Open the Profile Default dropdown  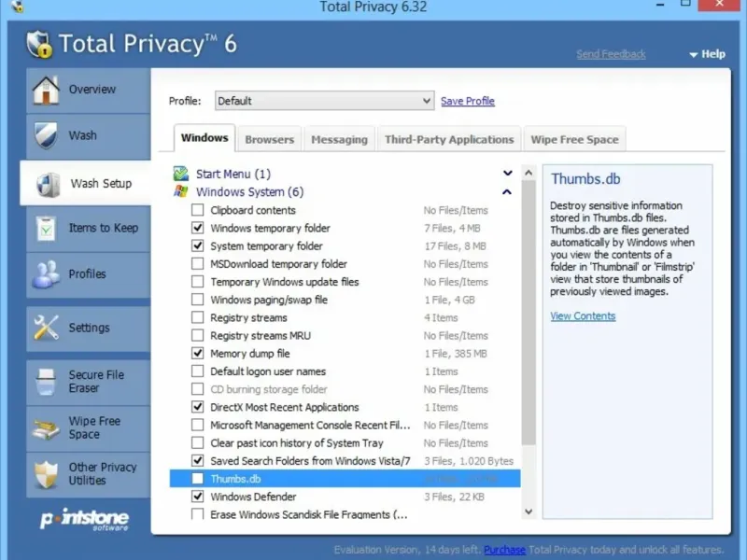click(324, 101)
